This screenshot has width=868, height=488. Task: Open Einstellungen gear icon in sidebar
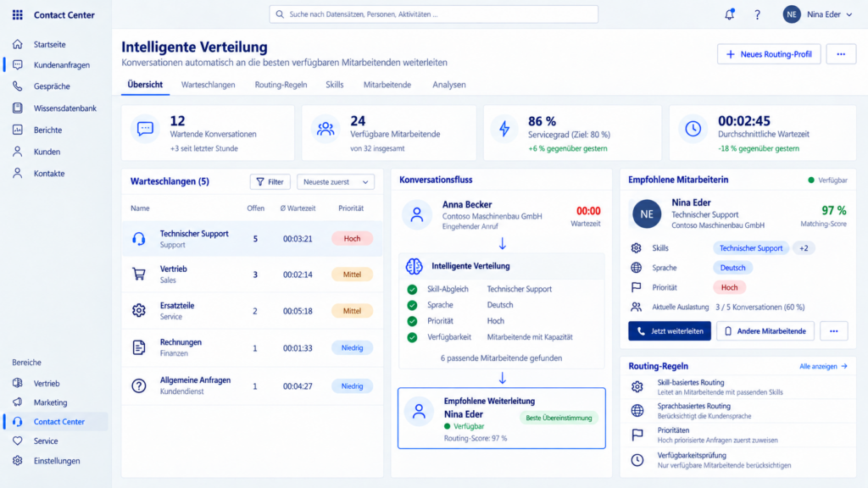pos(18,460)
